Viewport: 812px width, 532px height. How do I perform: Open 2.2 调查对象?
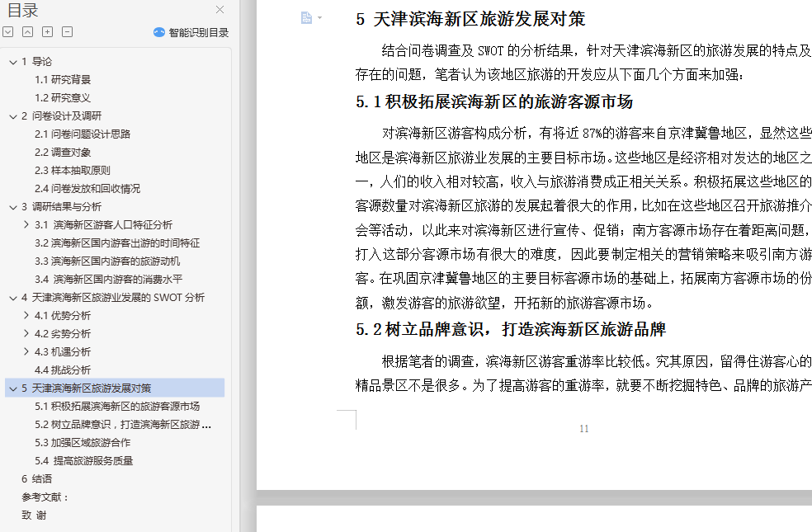[63, 152]
